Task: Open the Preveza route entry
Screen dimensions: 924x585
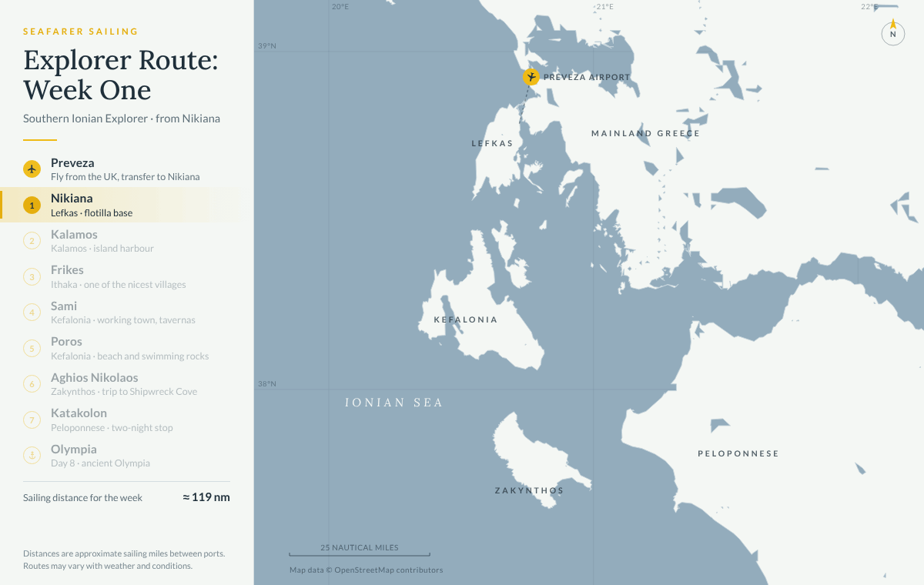Action: [126, 169]
